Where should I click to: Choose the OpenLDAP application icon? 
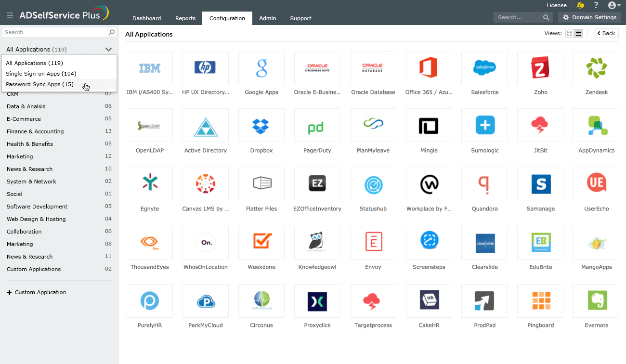point(150,126)
